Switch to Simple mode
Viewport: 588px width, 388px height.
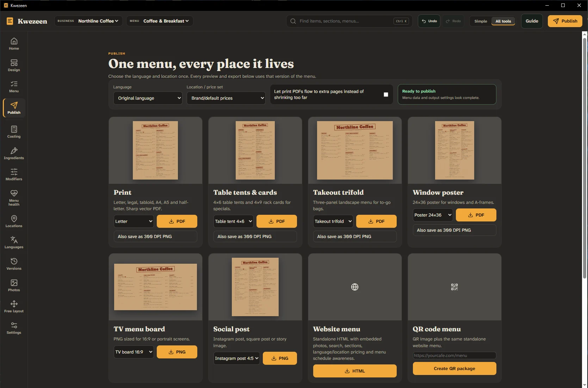coord(481,21)
